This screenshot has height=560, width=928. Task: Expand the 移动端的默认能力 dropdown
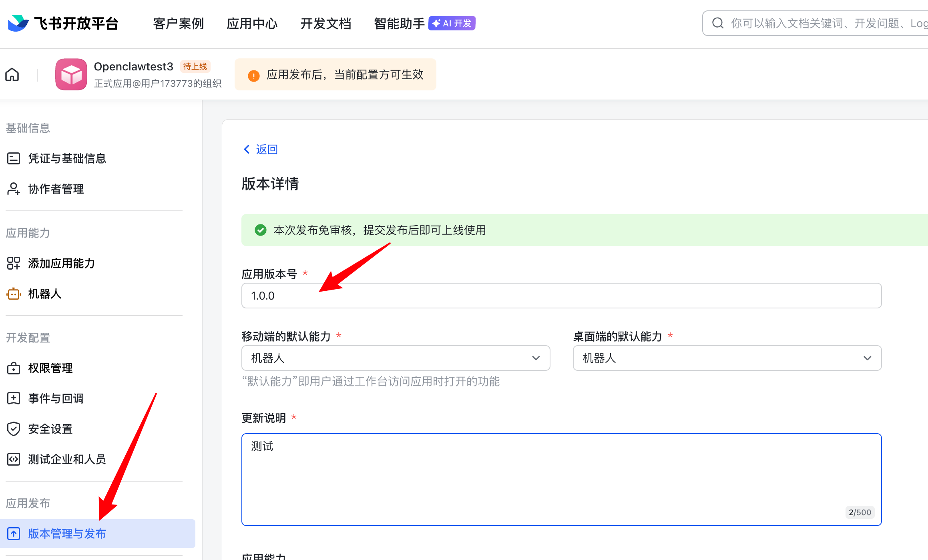(396, 358)
